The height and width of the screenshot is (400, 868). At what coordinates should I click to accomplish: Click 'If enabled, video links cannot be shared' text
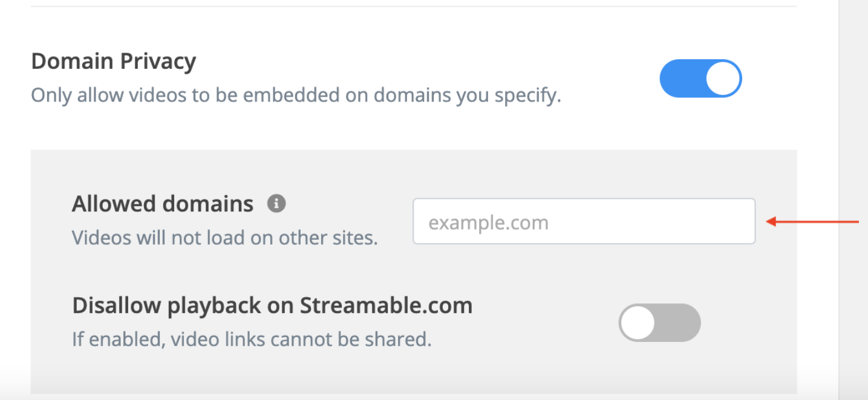[252, 339]
